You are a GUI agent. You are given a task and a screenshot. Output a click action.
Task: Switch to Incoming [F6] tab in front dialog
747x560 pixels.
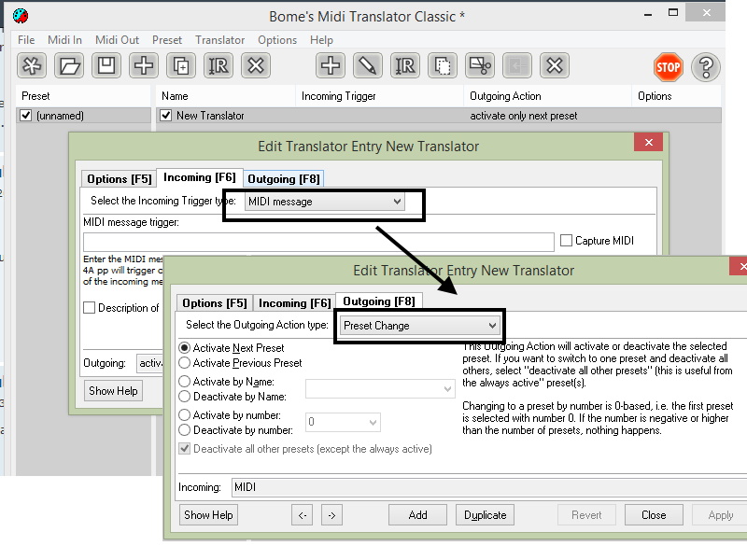[x=294, y=303]
